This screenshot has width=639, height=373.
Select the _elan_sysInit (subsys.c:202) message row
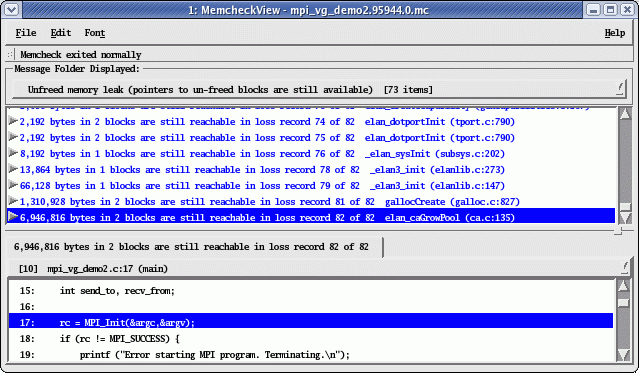pyautogui.click(x=311, y=154)
